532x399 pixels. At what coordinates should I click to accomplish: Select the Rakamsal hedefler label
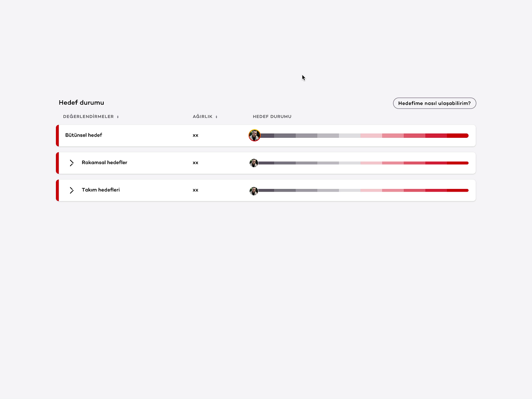point(105,162)
